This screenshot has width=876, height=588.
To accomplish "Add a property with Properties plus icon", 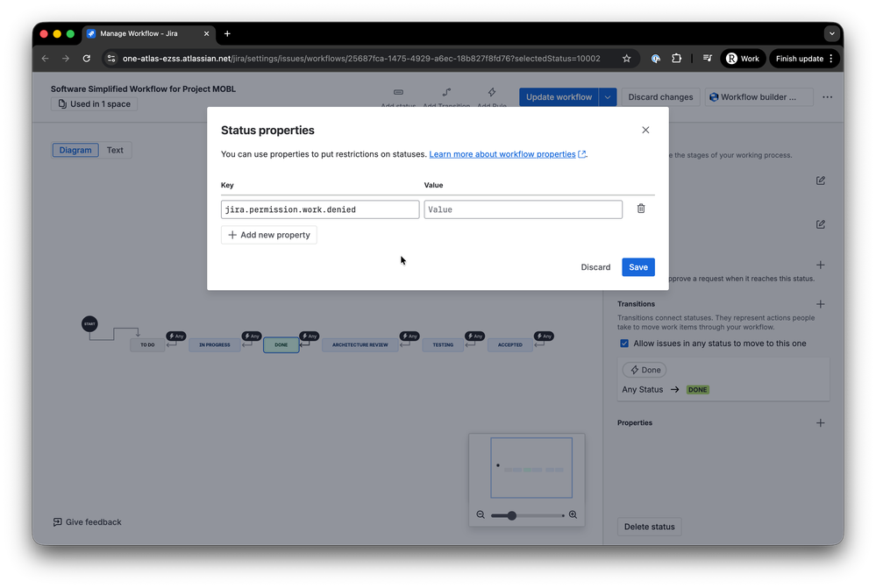I will (x=820, y=423).
